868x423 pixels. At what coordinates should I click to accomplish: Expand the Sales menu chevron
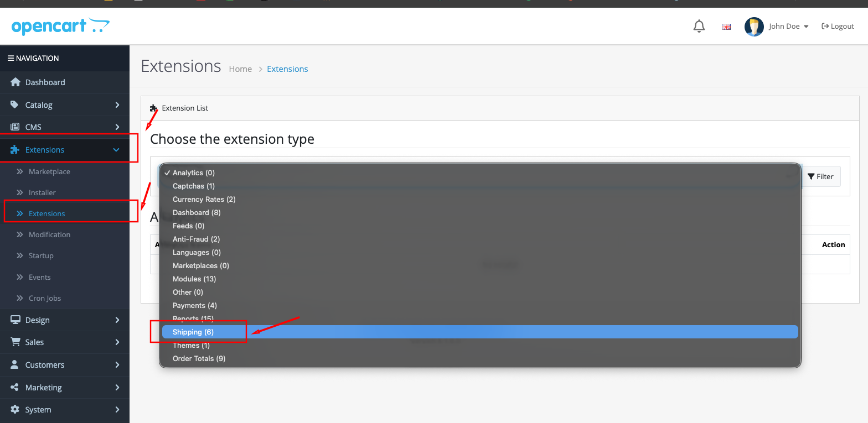click(117, 342)
